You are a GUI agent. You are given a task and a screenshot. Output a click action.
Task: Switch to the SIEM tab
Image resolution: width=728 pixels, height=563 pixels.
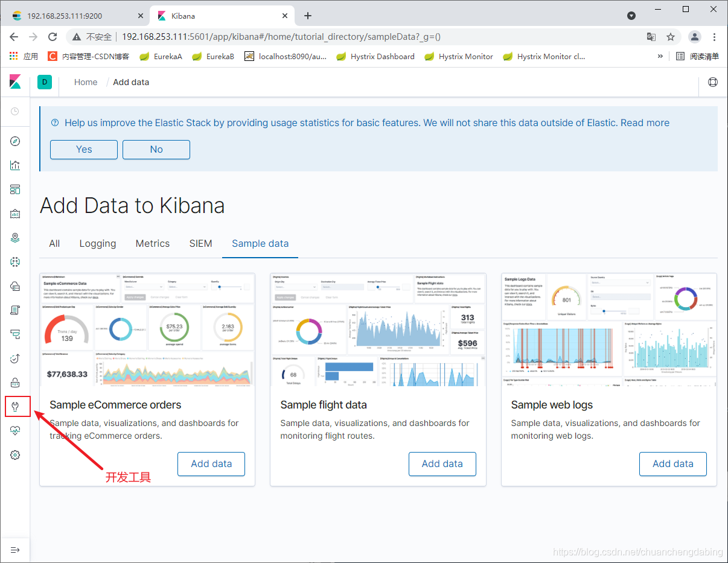point(201,244)
